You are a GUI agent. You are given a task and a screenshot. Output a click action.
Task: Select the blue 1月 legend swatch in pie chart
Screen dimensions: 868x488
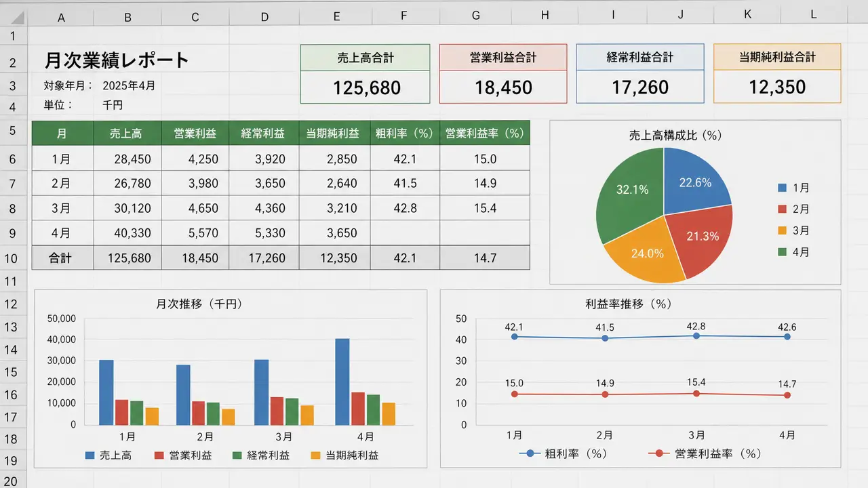tap(783, 188)
